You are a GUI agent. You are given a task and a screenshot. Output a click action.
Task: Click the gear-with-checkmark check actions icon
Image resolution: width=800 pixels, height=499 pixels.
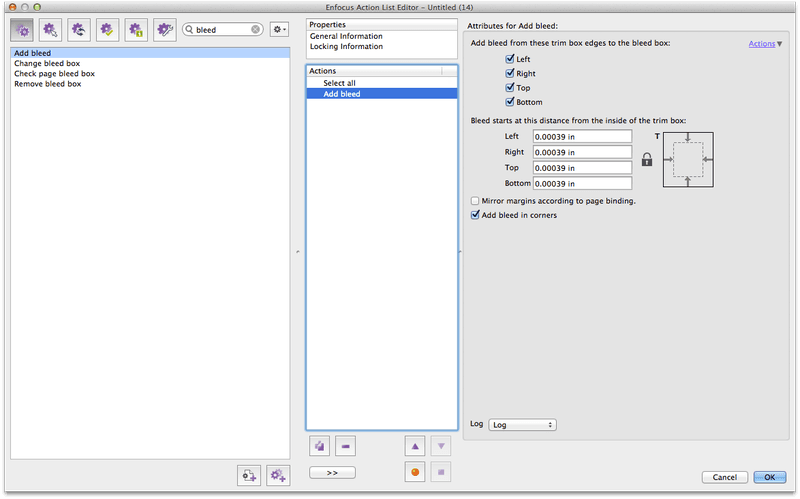click(x=107, y=30)
